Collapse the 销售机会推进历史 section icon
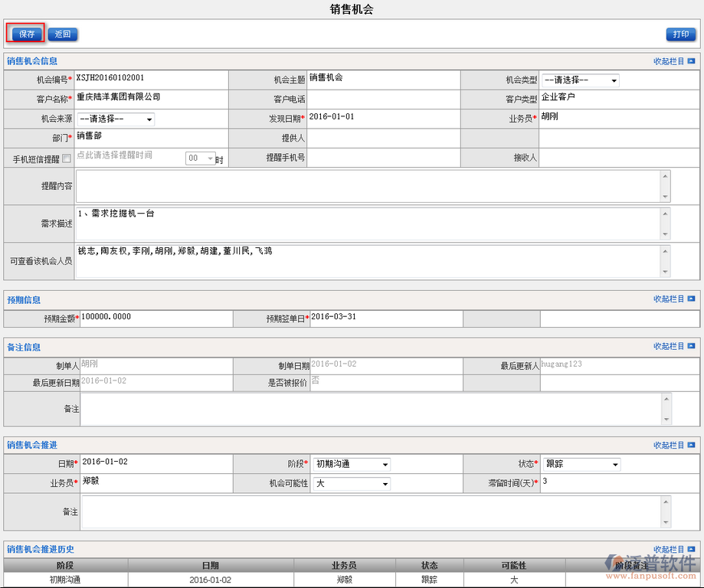This screenshot has height=588, width=704. pyautogui.click(x=691, y=550)
